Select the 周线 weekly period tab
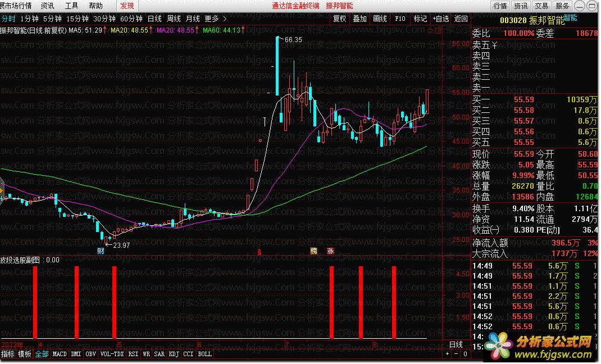The width and height of the screenshot is (601, 364). click(x=174, y=19)
